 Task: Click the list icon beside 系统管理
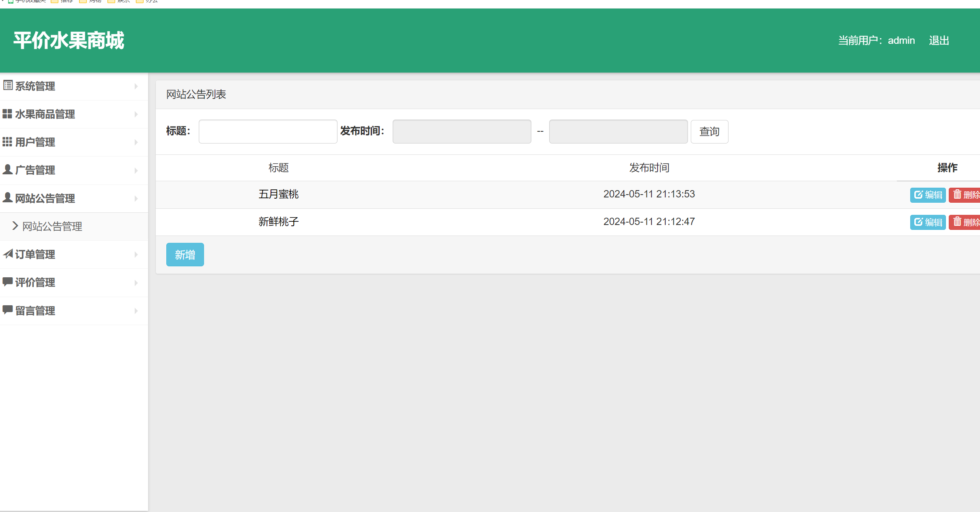(8, 86)
